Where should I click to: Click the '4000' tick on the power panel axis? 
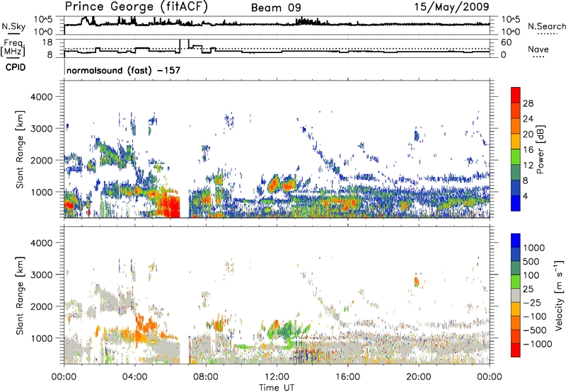pyautogui.click(x=41, y=97)
